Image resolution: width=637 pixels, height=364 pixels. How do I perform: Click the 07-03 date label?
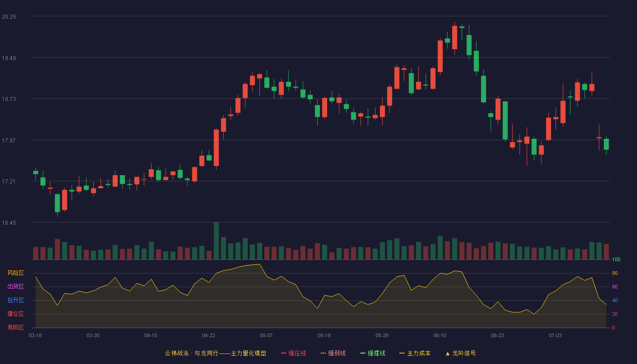coord(555,335)
